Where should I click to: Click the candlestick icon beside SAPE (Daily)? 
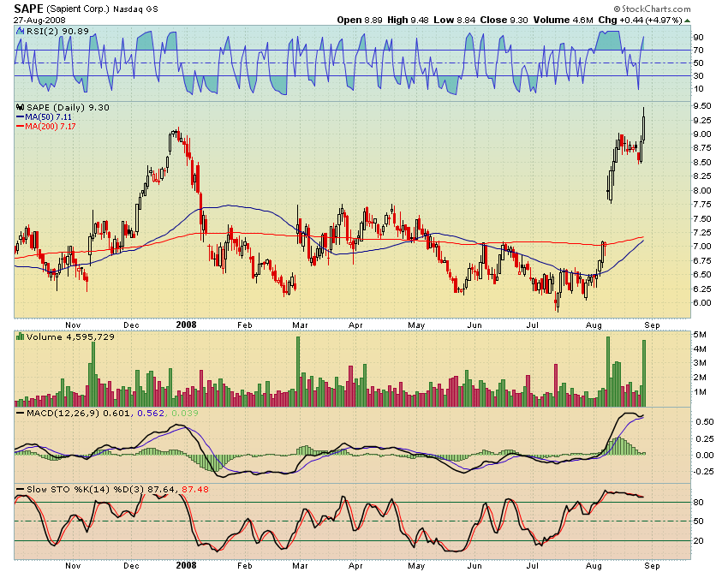coord(20,107)
